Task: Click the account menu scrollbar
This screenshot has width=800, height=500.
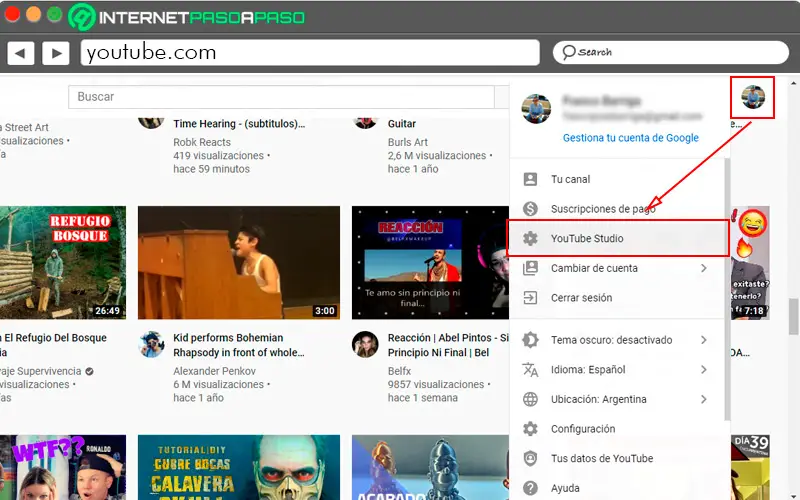Action: pyautogui.click(x=727, y=289)
